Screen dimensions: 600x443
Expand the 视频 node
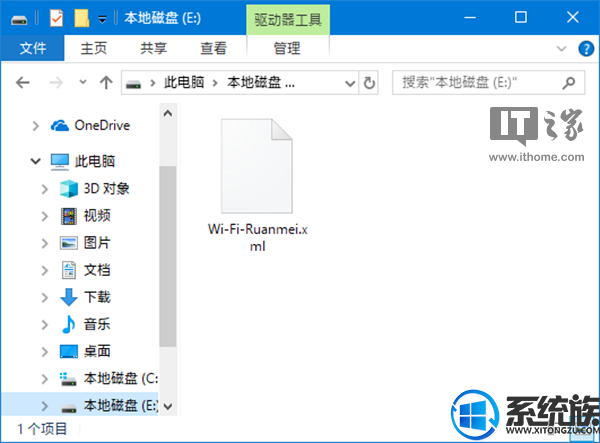point(45,216)
